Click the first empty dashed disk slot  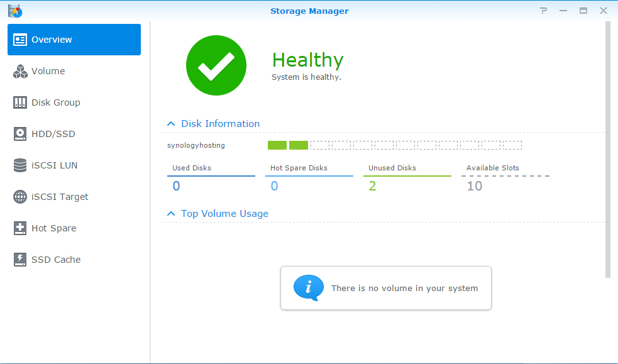coord(319,145)
